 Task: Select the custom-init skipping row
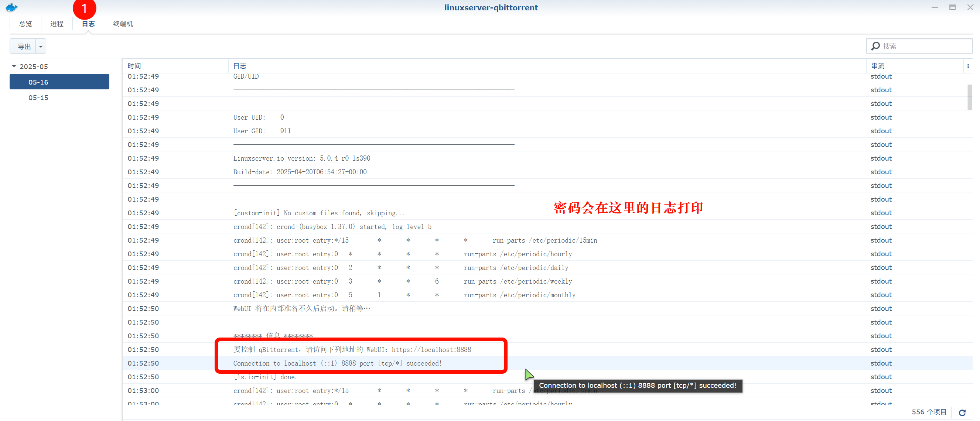pyautogui.click(x=547, y=213)
